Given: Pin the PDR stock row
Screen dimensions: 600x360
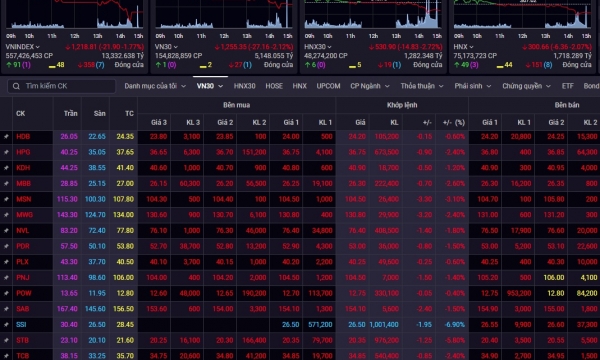Looking at the screenshot, I should [x=6, y=246].
